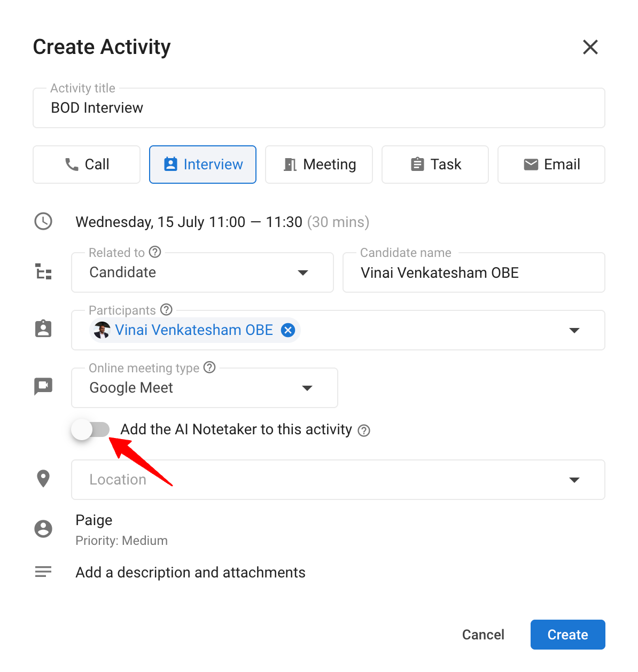Click the blue Create button
The height and width of the screenshot is (672, 638).
coord(568,635)
